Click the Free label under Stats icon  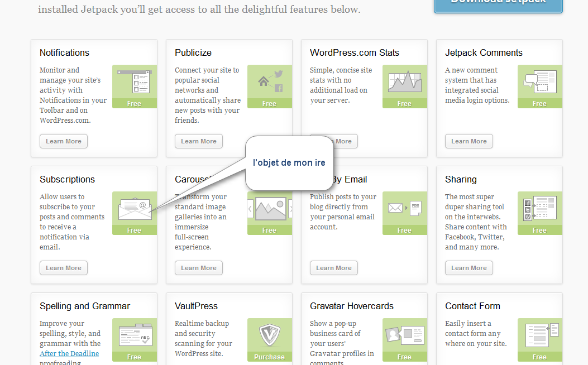(405, 103)
